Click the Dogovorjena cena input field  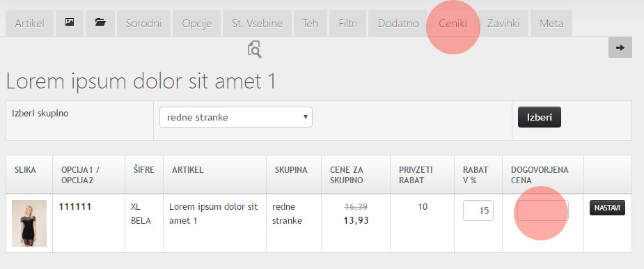pos(542,210)
